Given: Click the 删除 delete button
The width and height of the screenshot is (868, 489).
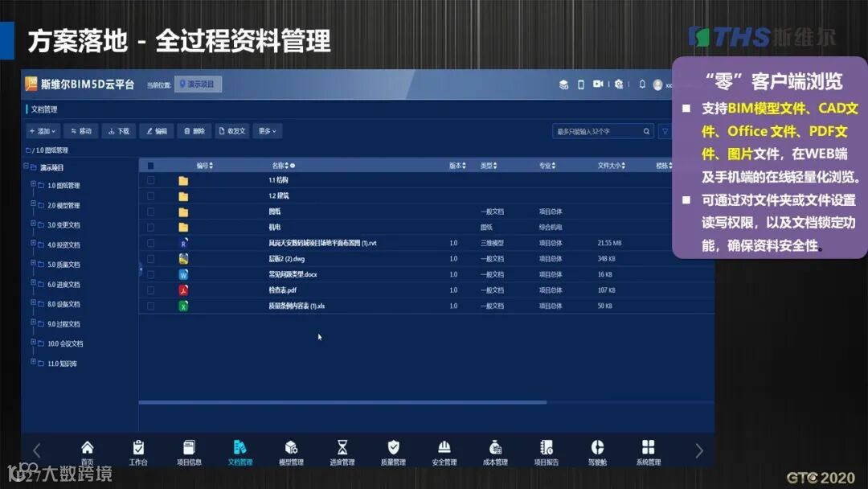Looking at the screenshot, I should click(x=194, y=131).
